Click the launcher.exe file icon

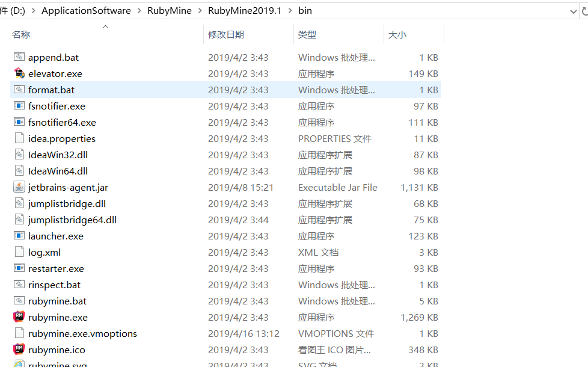click(x=19, y=236)
